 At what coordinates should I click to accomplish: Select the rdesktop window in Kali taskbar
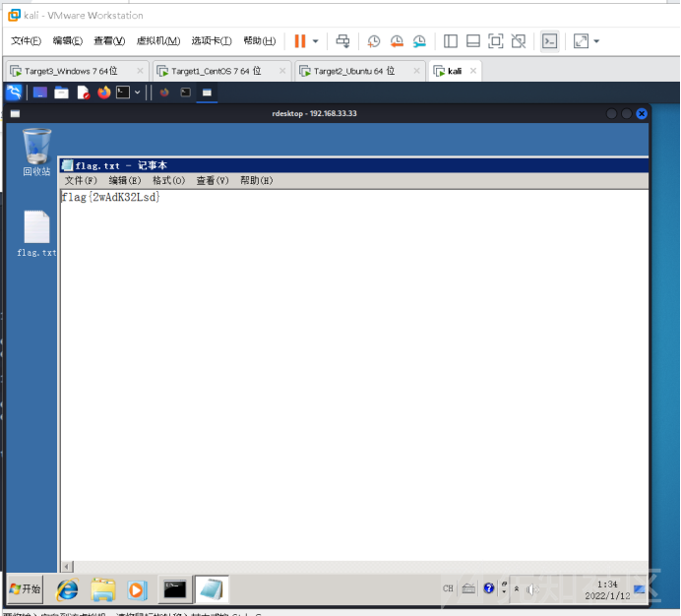click(x=207, y=92)
